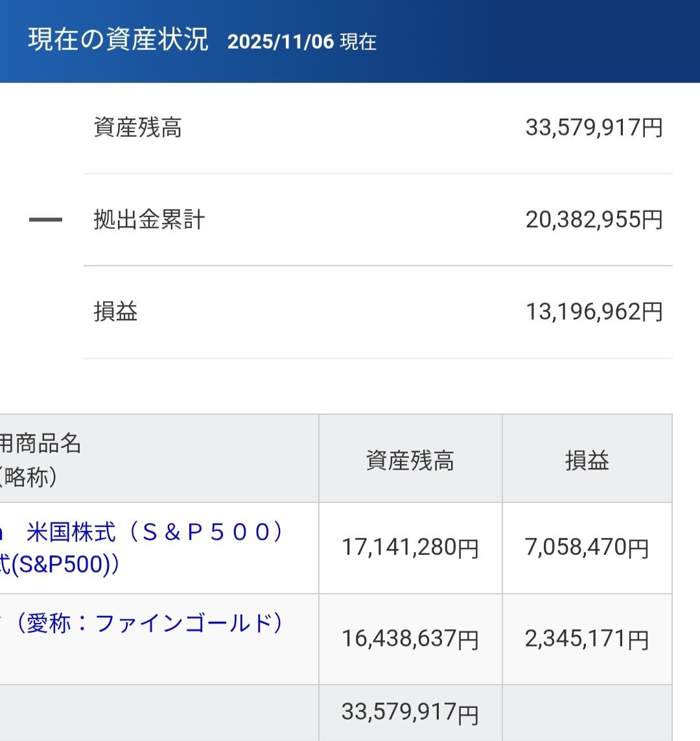The image size is (700, 741).
Task: Click the minus icon beside 拠出金累計
Action: [x=45, y=220]
